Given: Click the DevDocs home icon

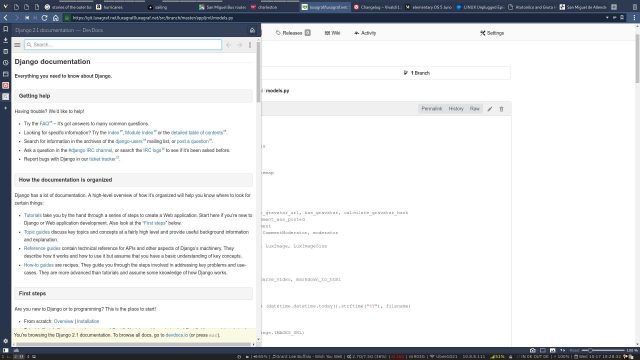Looking at the screenshot, I should tap(252, 31).
